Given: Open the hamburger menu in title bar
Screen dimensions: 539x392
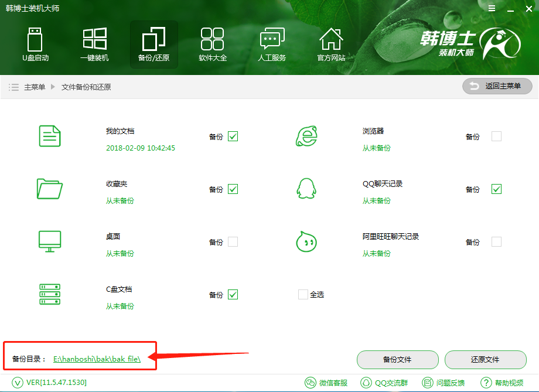Looking at the screenshot, I should [491, 8].
